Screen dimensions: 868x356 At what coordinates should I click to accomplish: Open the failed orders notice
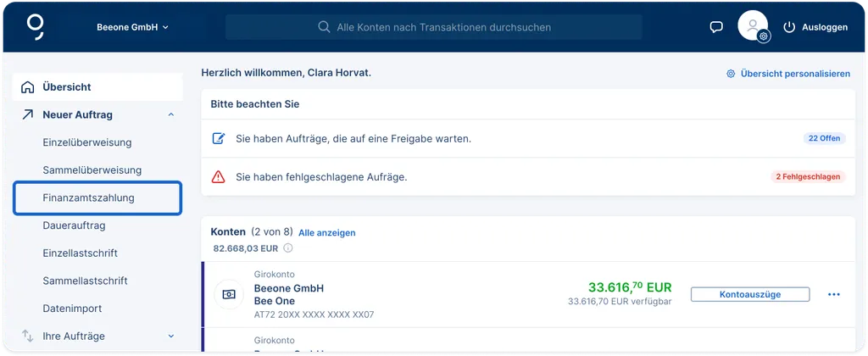pos(529,176)
